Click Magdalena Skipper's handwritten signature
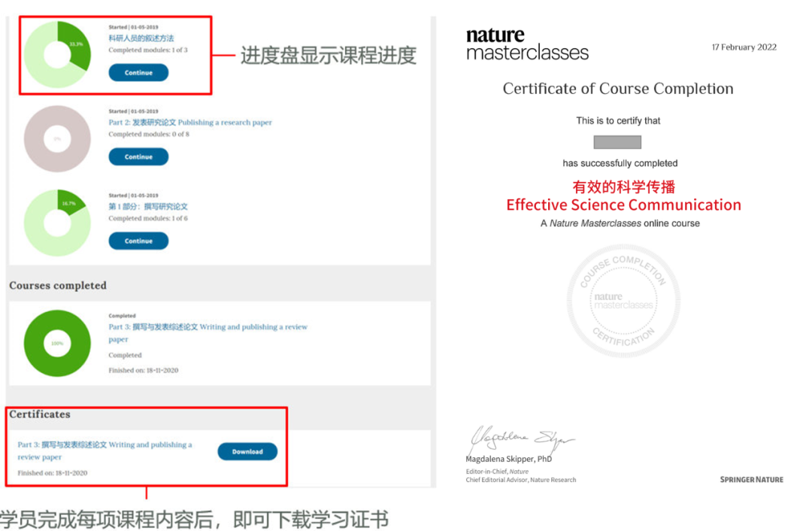This screenshot has height=531, width=812. (x=522, y=439)
